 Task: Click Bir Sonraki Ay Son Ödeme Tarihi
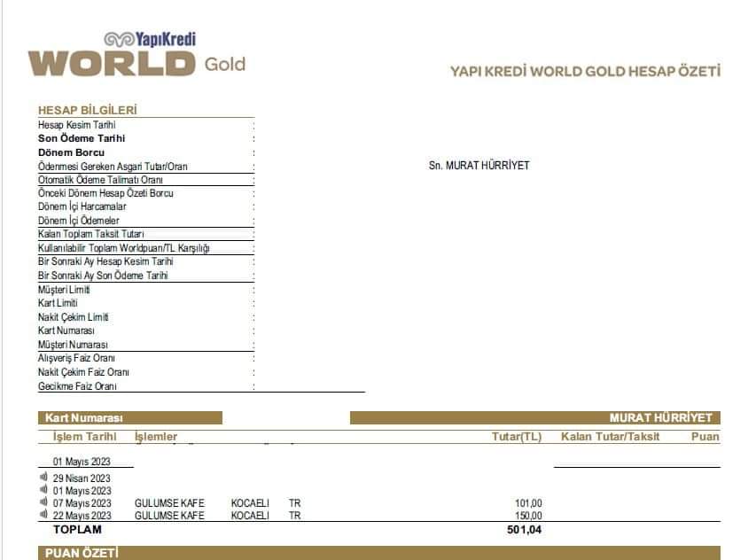[103, 276]
